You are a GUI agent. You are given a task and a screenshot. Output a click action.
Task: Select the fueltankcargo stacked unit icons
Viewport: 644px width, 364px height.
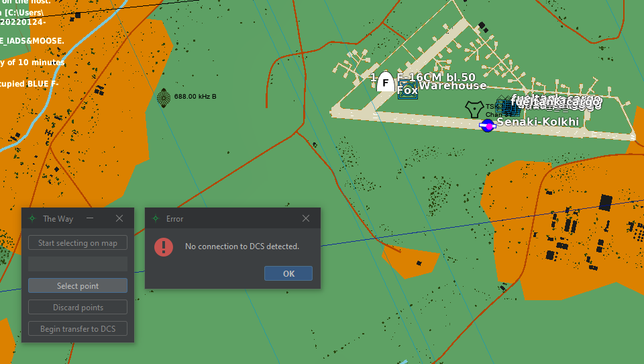pos(507,107)
